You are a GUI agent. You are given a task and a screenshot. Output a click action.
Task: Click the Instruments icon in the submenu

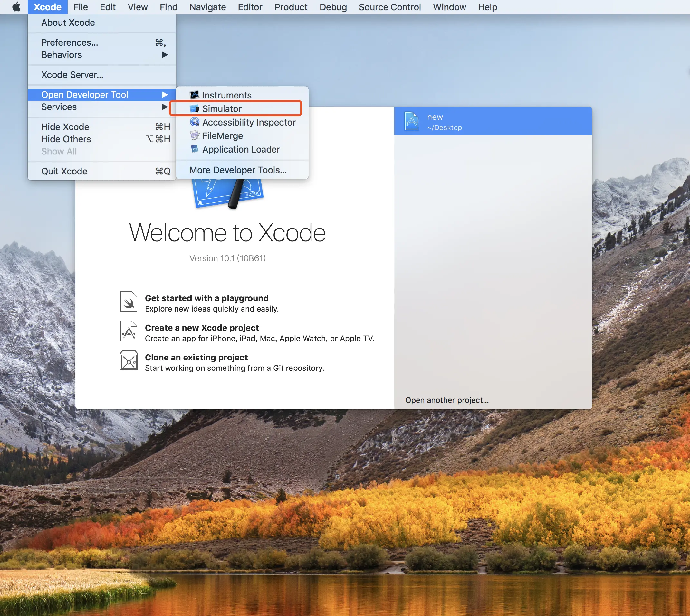click(194, 95)
